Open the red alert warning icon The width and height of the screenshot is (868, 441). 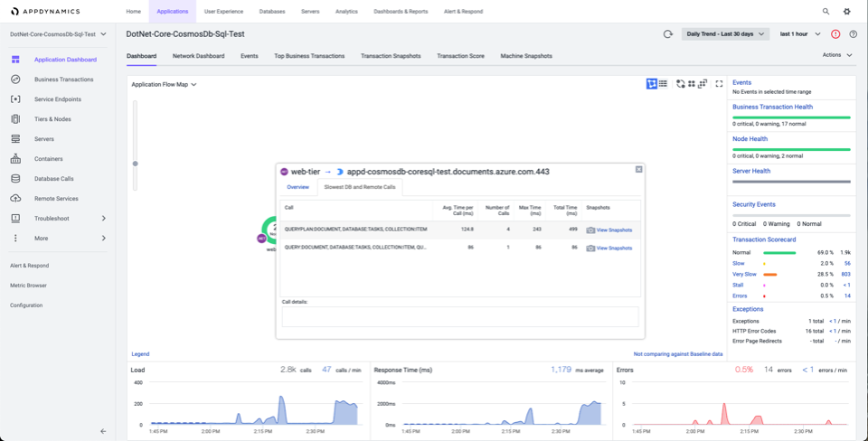pyautogui.click(x=835, y=34)
